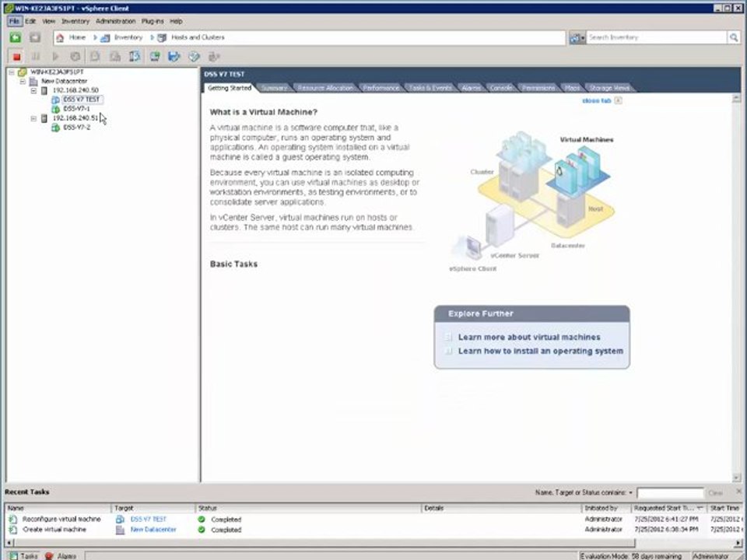Viewport: 747px width, 560px height.
Task: Switch to the Maps tab
Action: click(572, 88)
